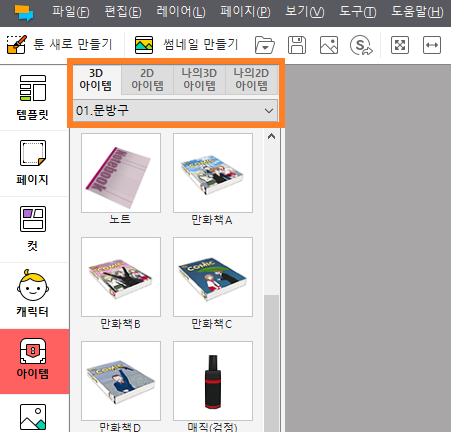Switch to the 2D 아이템 tab

tap(147, 79)
